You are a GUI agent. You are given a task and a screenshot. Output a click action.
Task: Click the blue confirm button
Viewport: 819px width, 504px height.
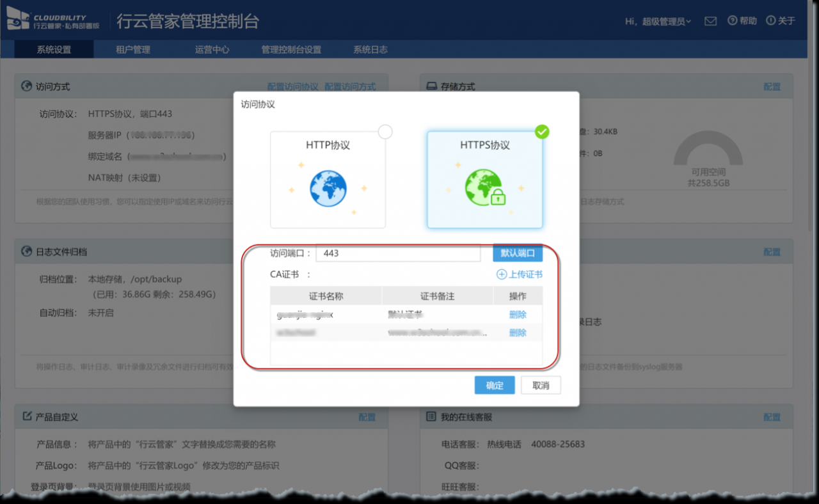tap(495, 385)
